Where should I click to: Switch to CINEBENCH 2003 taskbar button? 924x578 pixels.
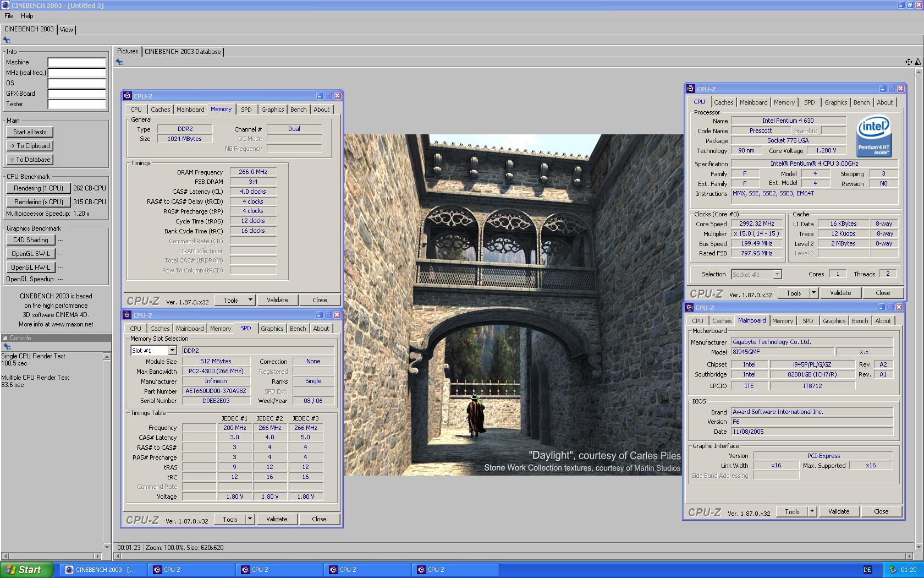(x=103, y=570)
